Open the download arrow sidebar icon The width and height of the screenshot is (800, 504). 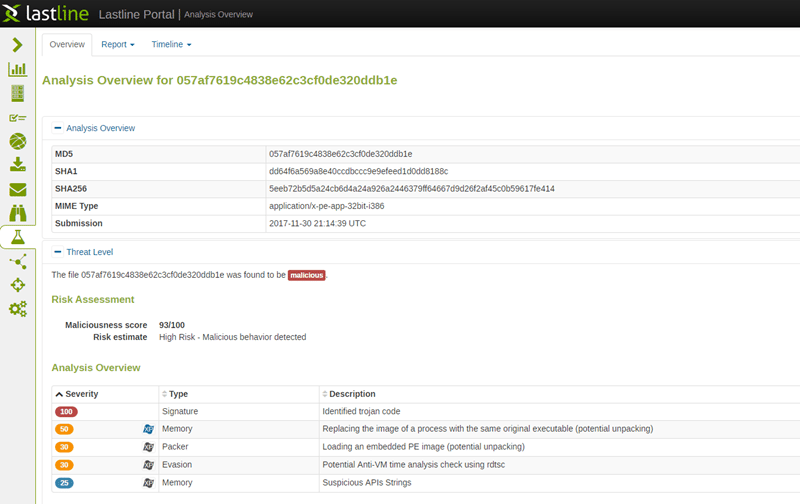click(17, 165)
